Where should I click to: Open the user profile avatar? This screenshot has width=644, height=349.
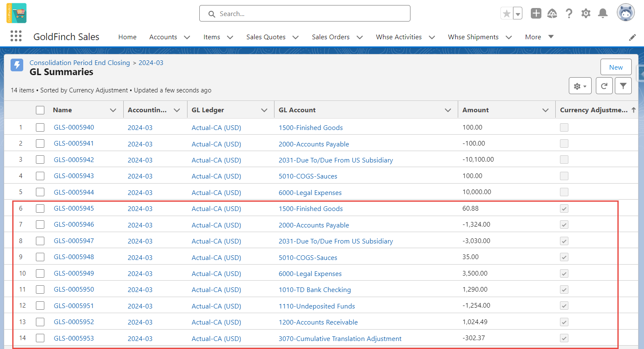tap(625, 13)
